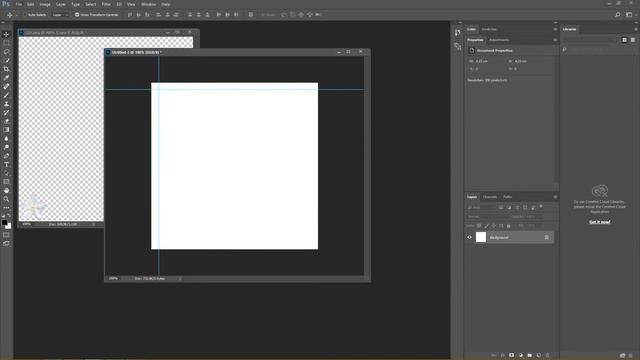Open the Image menu

45,4
